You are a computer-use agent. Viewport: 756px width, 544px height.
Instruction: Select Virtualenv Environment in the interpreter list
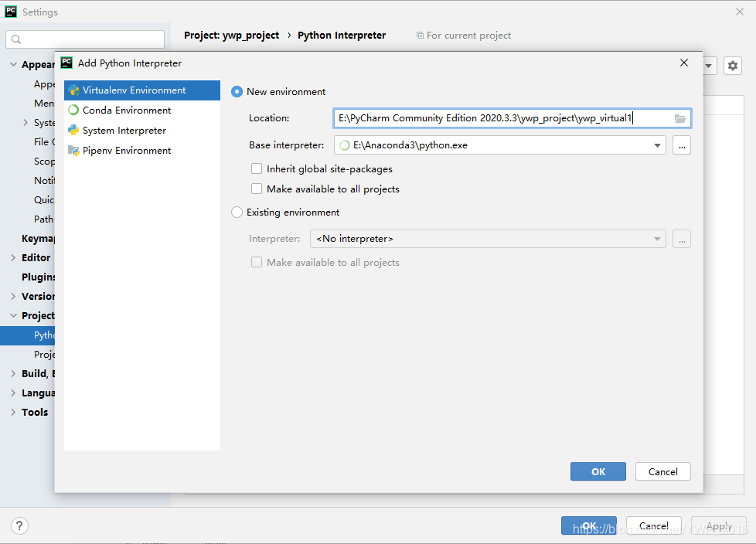142,90
